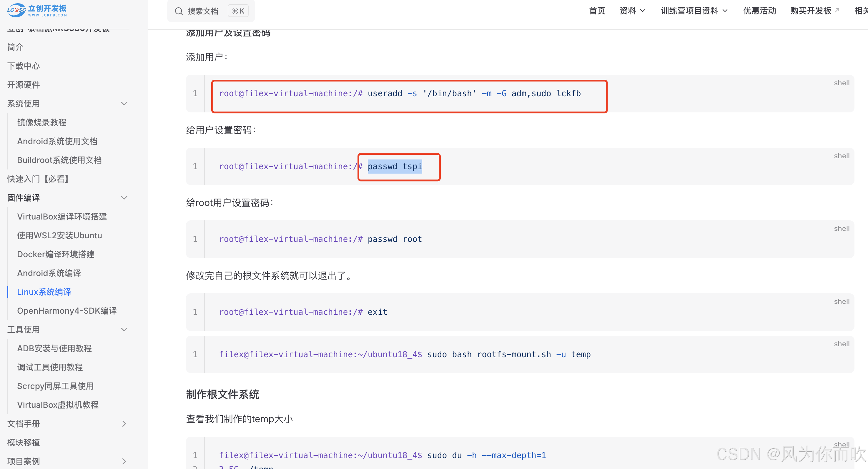Expand the 训练营项目资料 dropdown chevron
This screenshot has height=469, width=868.
pos(725,11)
